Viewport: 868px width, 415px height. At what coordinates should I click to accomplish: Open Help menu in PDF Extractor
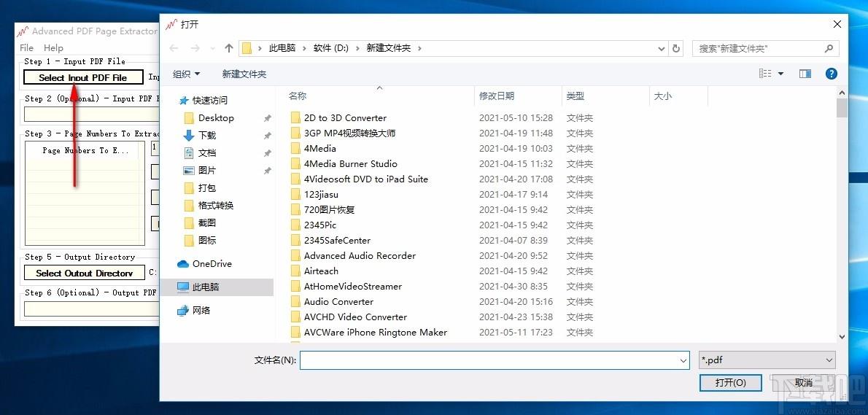pos(54,47)
